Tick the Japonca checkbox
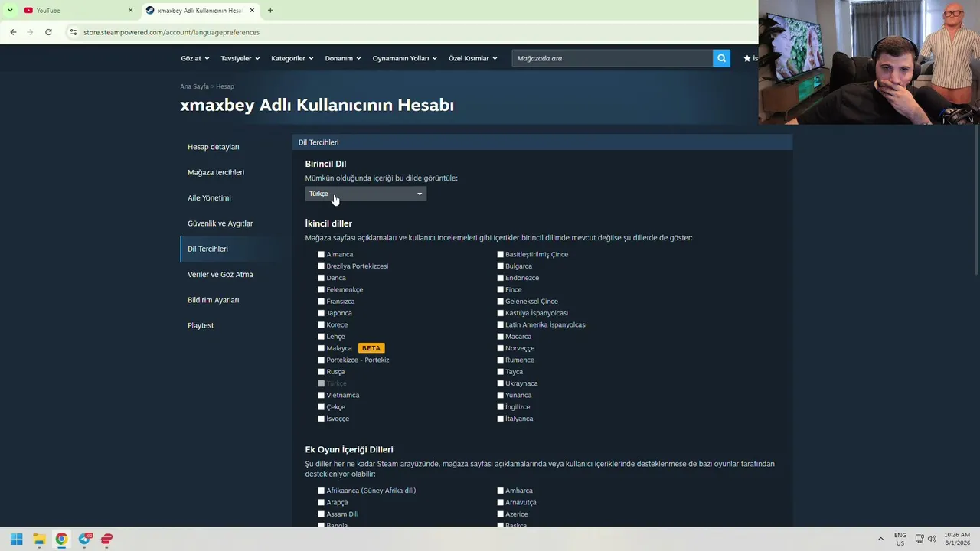The width and height of the screenshot is (980, 551). click(322, 313)
